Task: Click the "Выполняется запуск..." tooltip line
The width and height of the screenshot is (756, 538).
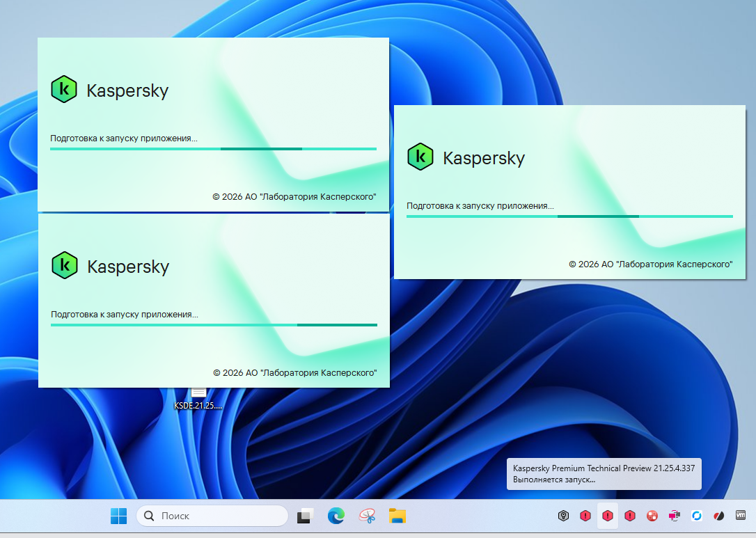Action: [554, 480]
